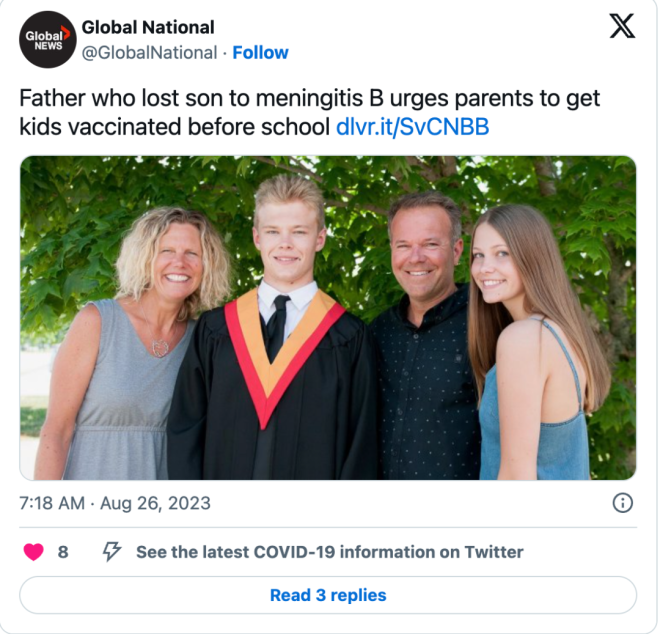
Task: Click the tweet text about meningitis B
Action: [x=309, y=112]
